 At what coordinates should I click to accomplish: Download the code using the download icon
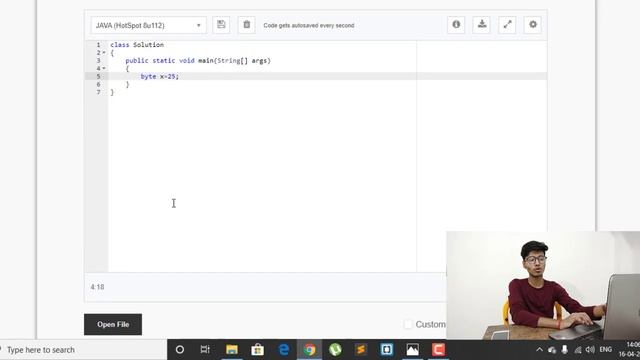pyautogui.click(x=482, y=24)
